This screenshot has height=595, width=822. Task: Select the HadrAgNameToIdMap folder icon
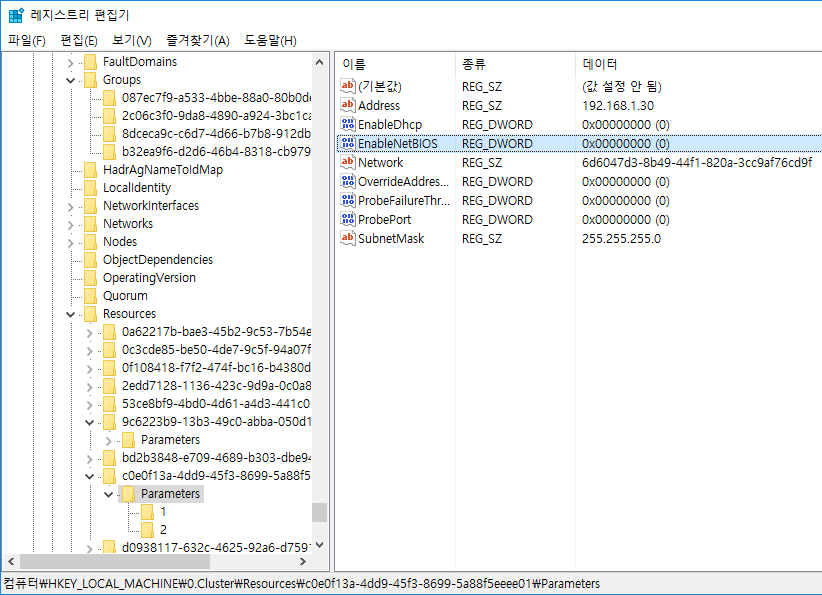[91, 169]
